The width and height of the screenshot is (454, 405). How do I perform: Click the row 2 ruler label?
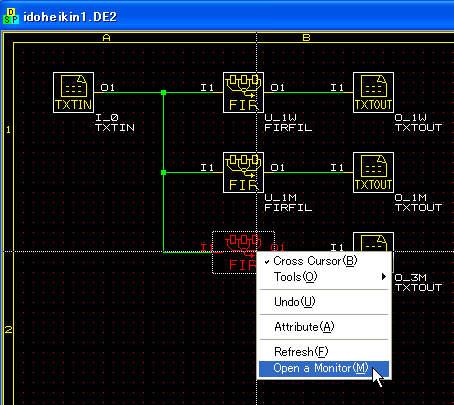pyautogui.click(x=8, y=330)
